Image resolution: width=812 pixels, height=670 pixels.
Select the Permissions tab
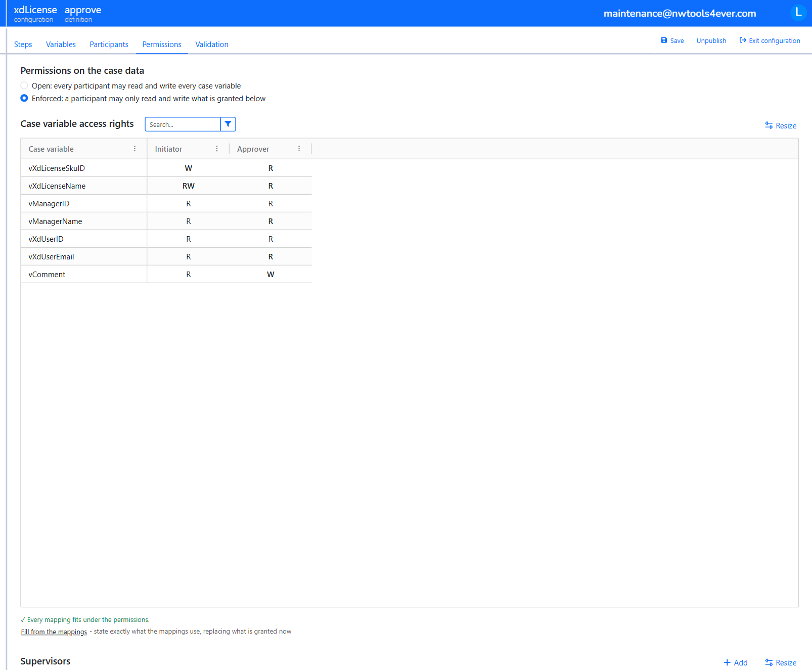click(x=162, y=44)
